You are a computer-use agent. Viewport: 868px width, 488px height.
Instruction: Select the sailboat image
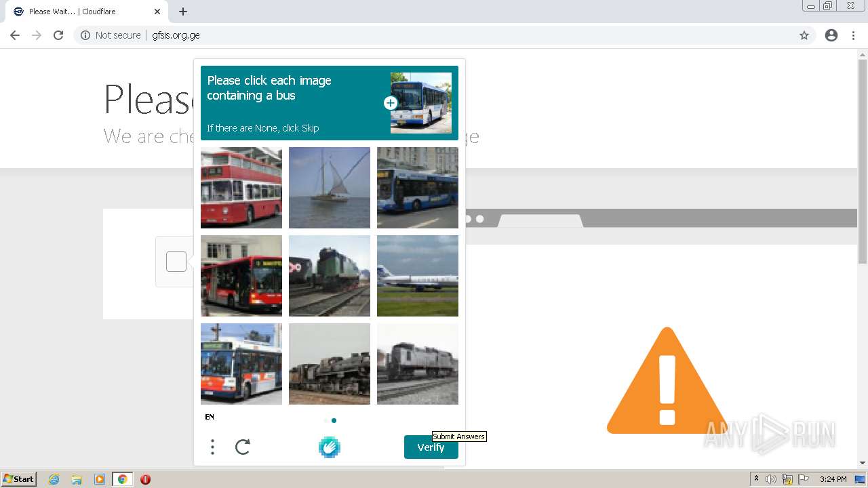tap(330, 188)
